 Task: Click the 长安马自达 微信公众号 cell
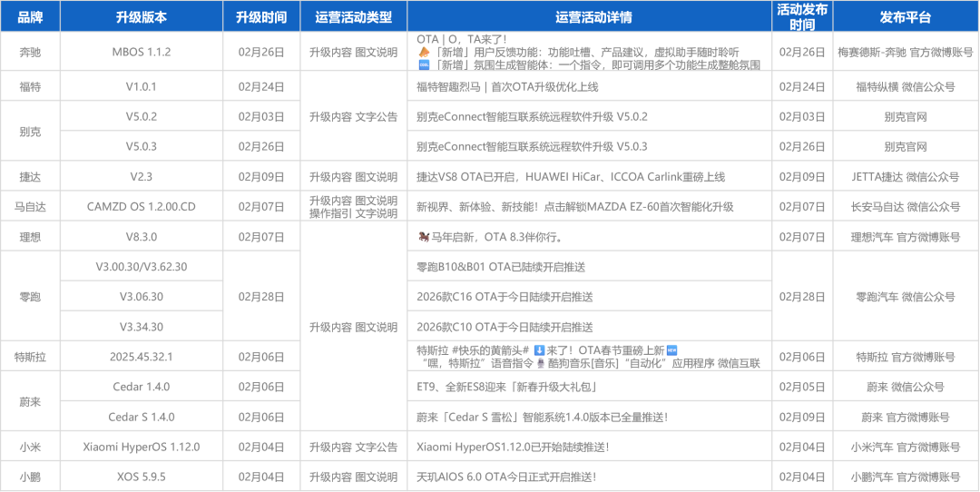tap(906, 207)
